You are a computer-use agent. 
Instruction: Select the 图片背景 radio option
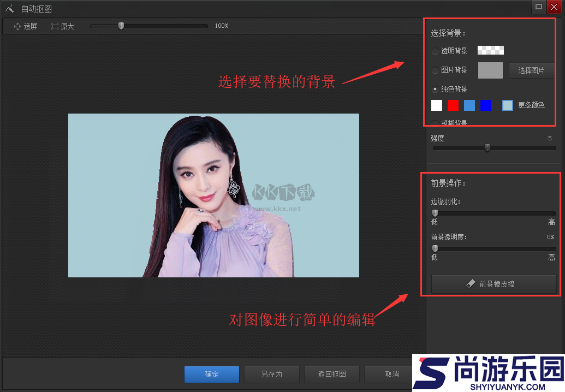point(435,70)
